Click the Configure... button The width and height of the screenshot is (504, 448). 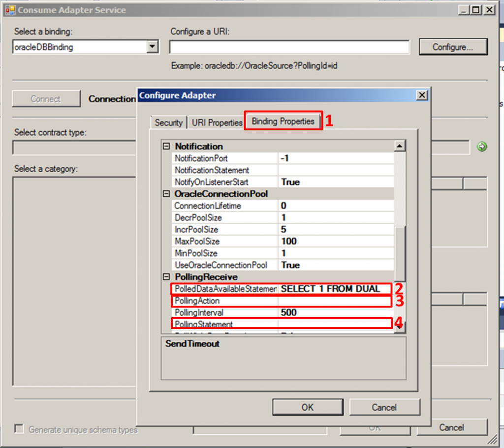[453, 47]
